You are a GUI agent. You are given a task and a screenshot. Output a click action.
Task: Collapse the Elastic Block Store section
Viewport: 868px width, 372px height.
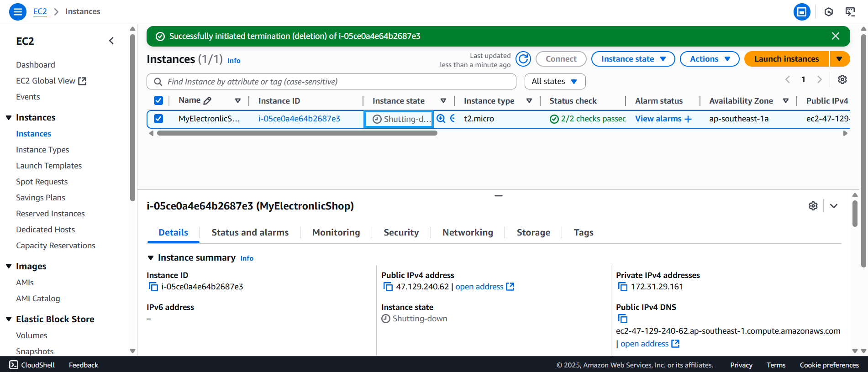point(9,319)
